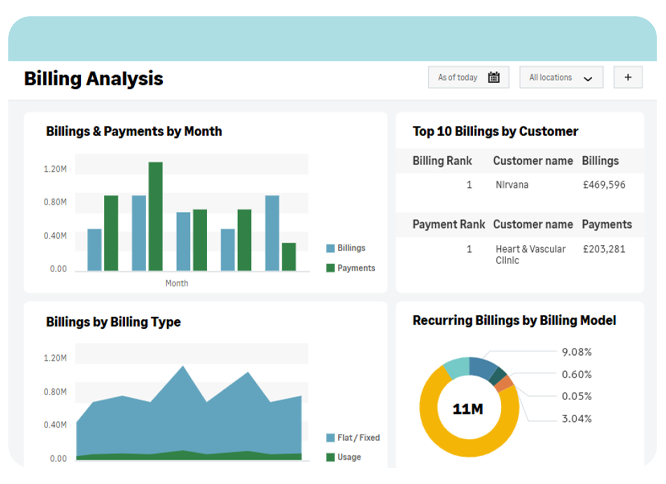Click the tallest green Payments bar
Screen dimensions: 666x484
coord(155,216)
